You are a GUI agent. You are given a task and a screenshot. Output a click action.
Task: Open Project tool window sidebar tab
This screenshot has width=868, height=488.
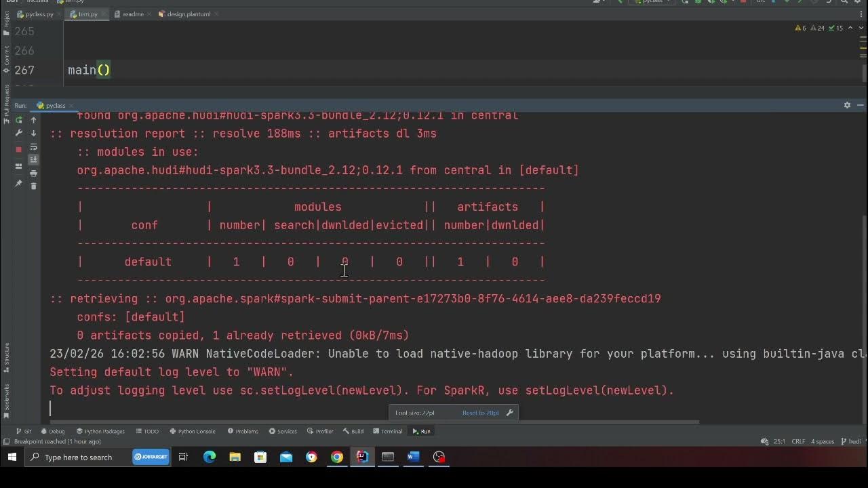(x=7, y=23)
